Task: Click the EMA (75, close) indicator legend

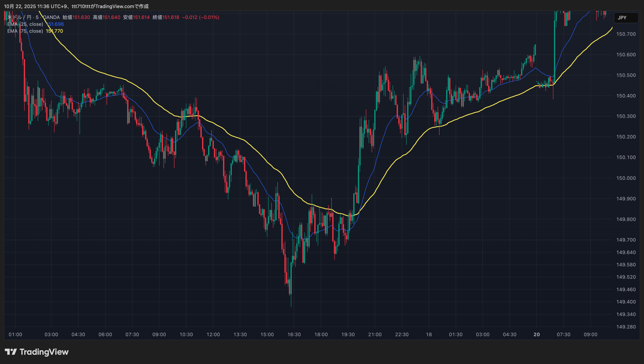Action: (x=25, y=31)
